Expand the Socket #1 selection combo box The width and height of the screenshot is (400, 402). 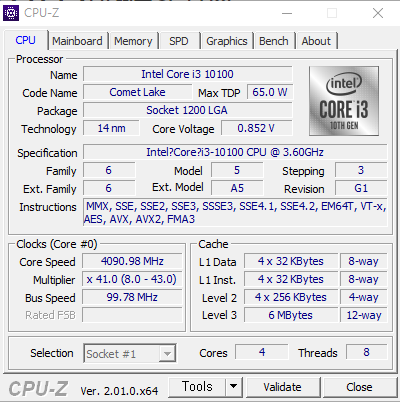pyautogui.click(x=130, y=353)
